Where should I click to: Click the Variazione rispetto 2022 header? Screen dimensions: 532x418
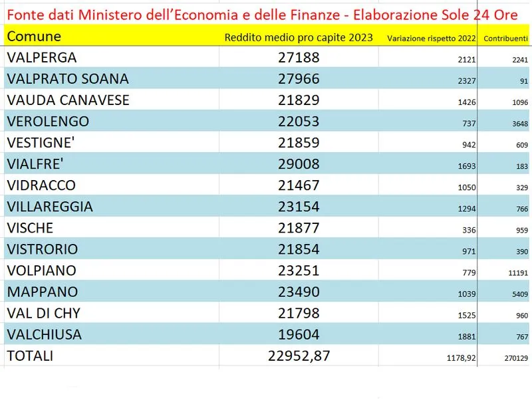[432, 39]
